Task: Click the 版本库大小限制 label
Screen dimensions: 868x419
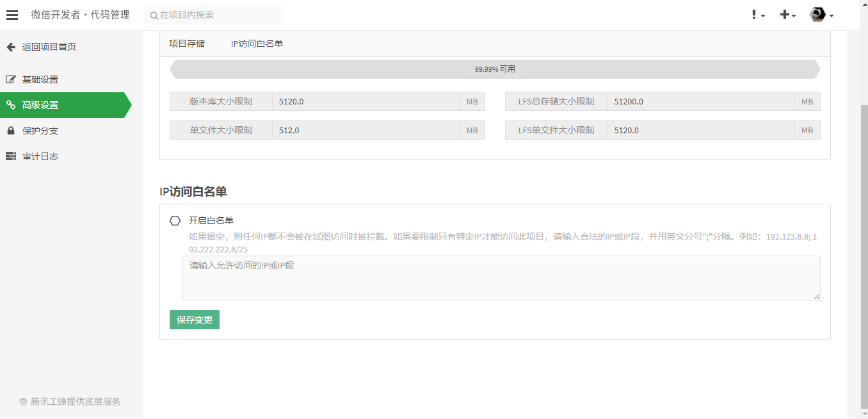Action: click(221, 101)
